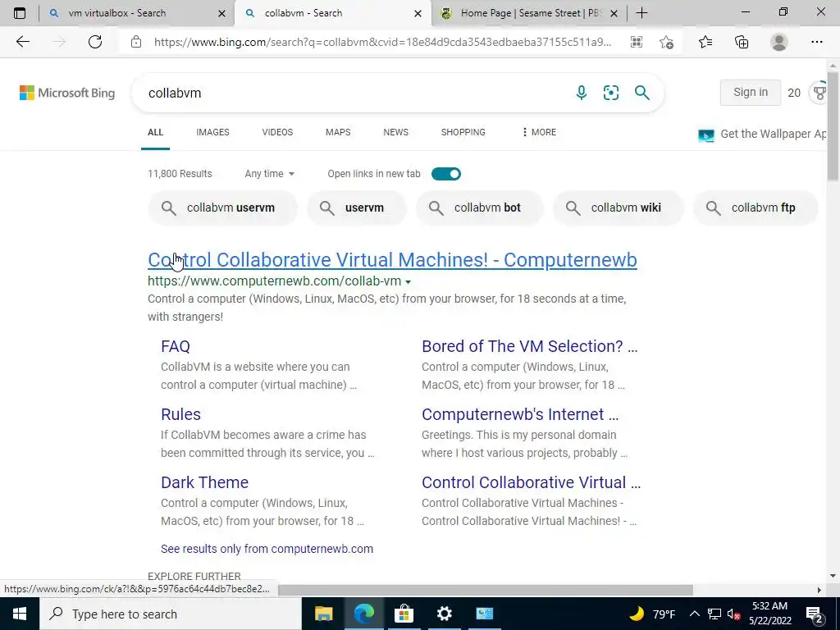
Task: Expand the MORE search categories menu
Action: pos(539,132)
